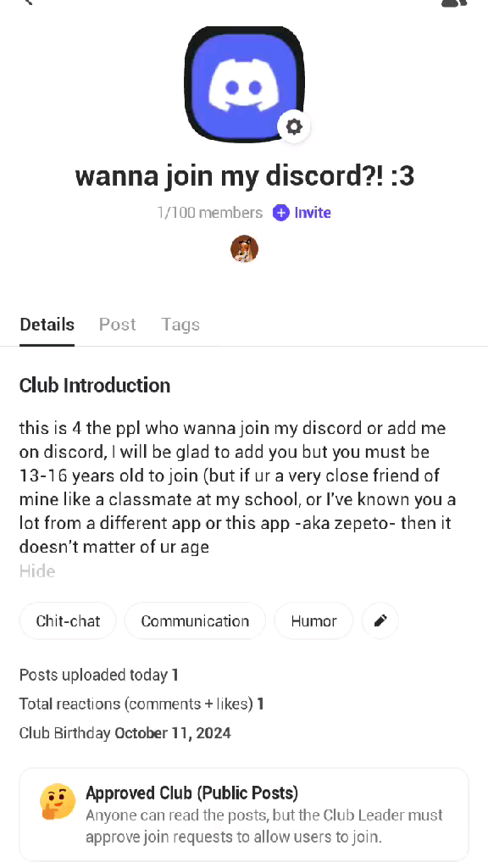The height and width of the screenshot is (868, 488).
Task: Go back with the top-left arrow
Action: [x=28, y=3]
